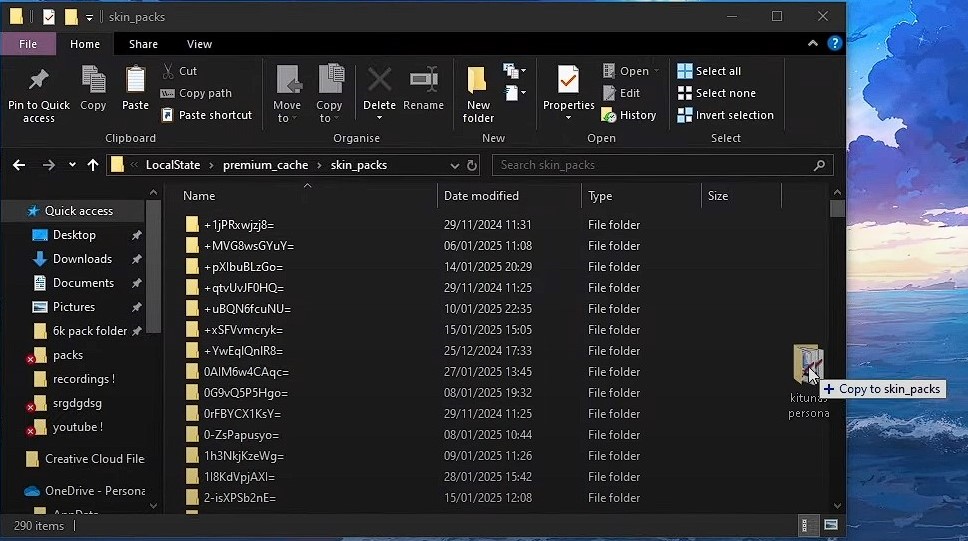Open Pictures in navigation pane
Image resolution: width=968 pixels, height=541 pixels.
[x=73, y=307]
